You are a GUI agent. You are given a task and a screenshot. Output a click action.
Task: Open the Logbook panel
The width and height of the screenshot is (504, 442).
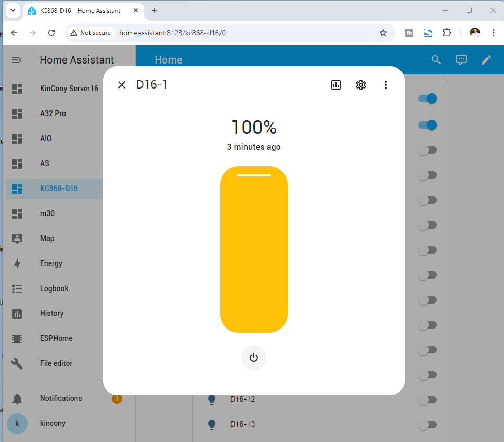pyautogui.click(x=54, y=288)
